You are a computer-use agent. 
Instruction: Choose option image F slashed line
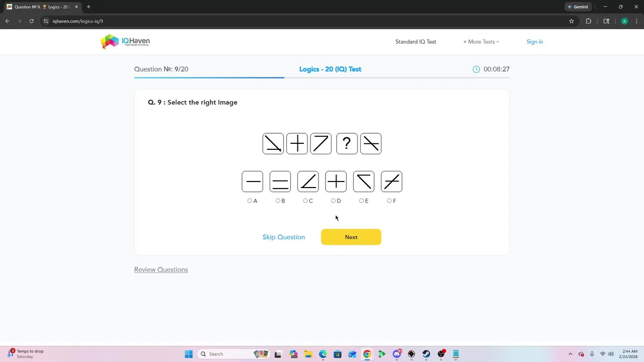click(x=391, y=182)
